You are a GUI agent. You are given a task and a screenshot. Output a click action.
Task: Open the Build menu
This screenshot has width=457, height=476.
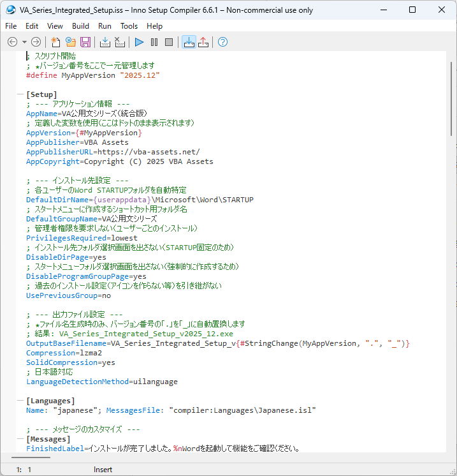80,26
